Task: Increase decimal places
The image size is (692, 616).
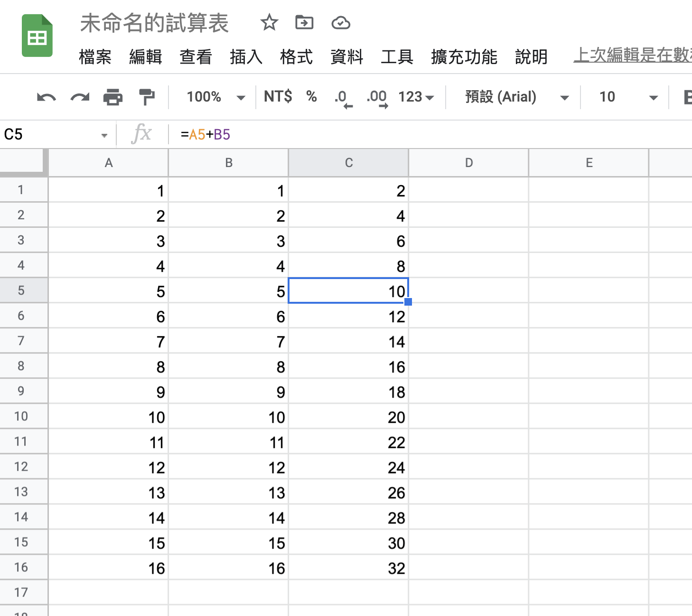Action: pyautogui.click(x=377, y=97)
